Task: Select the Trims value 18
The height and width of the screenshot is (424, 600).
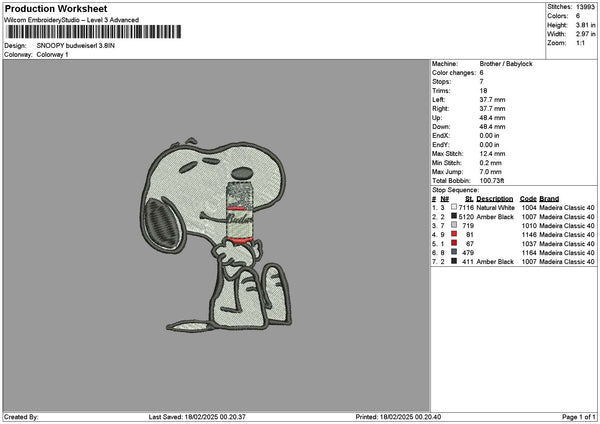Action: [483, 91]
